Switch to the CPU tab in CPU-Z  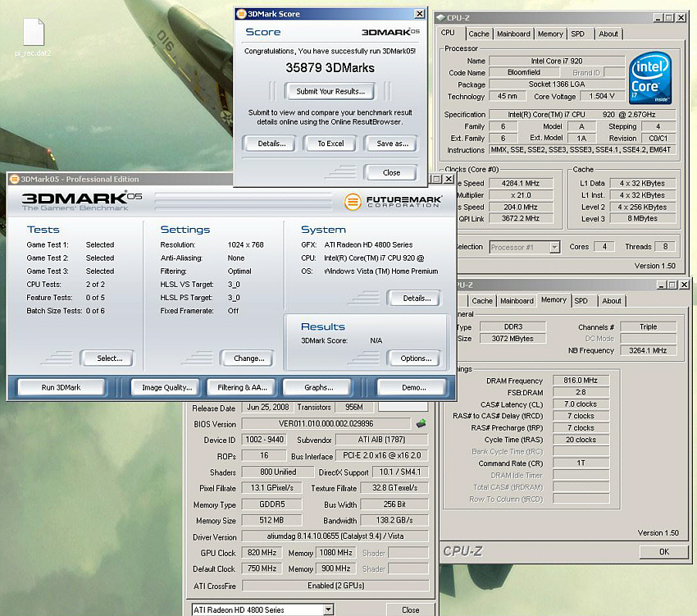[x=448, y=33]
